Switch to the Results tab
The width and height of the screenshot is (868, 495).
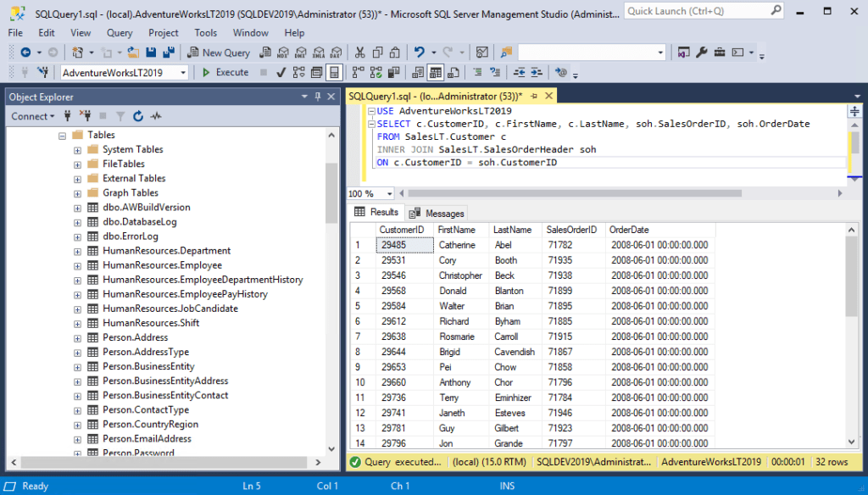click(376, 212)
